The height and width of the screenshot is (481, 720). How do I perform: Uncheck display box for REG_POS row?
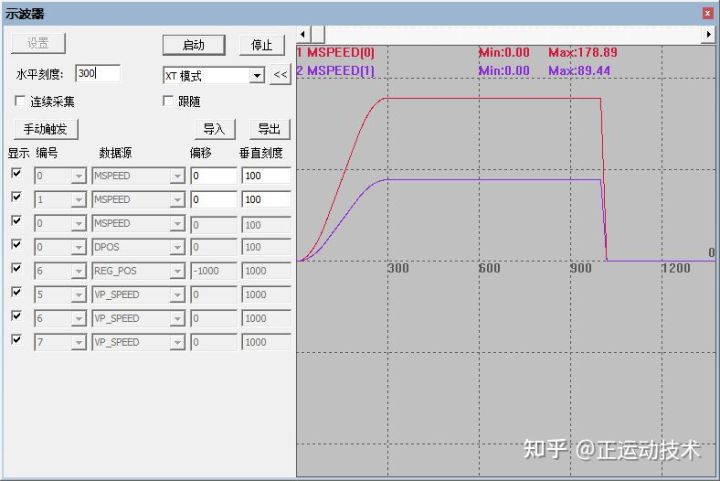pyautogui.click(x=16, y=268)
